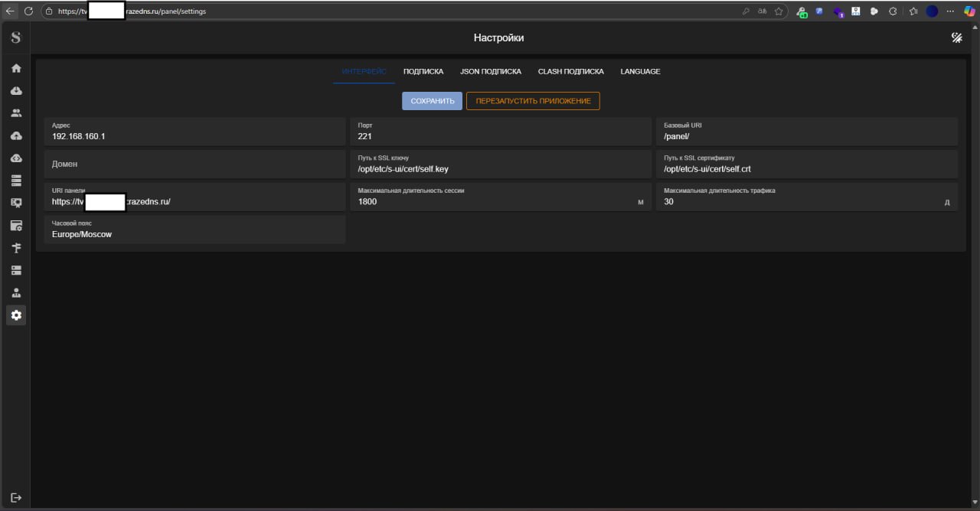This screenshot has width=980, height=511.
Task: Switch to the CLASH ПОДПИСКА tab
Action: pos(570,71)
